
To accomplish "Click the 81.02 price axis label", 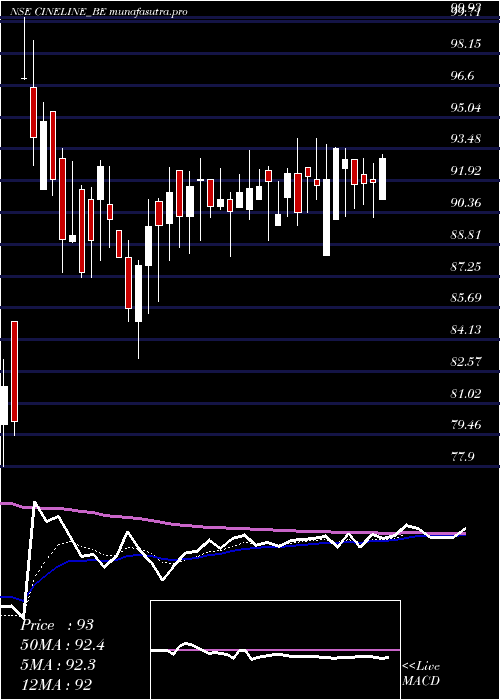I will pyautogui.click(x=467, y=394).
